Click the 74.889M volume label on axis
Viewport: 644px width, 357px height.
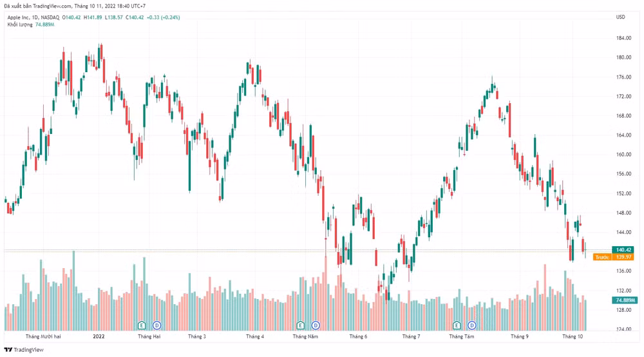625,300
